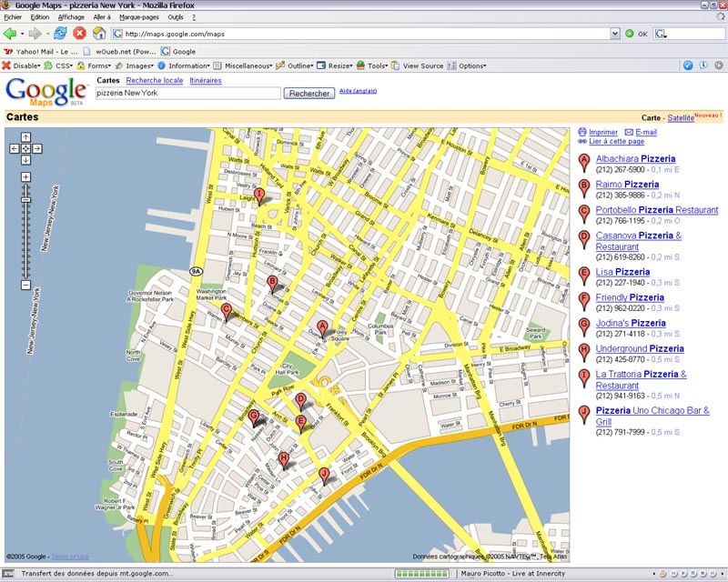Pan the map right with arrow
The image size is (728, 582).
pos(37,148)
